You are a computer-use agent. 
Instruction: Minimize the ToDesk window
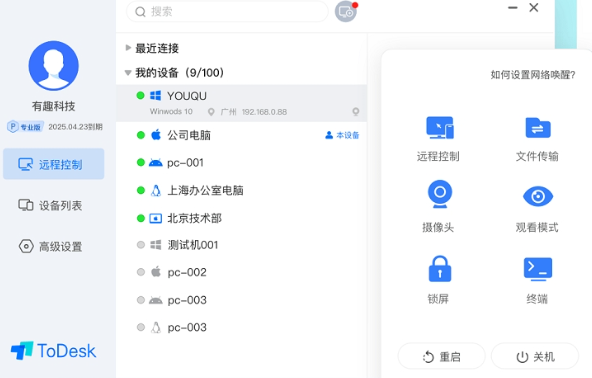coord(512,8)
